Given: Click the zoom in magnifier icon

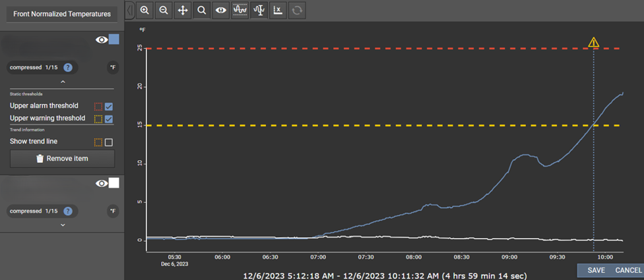Looking at the screenshot, I should (x=145, y=11).
